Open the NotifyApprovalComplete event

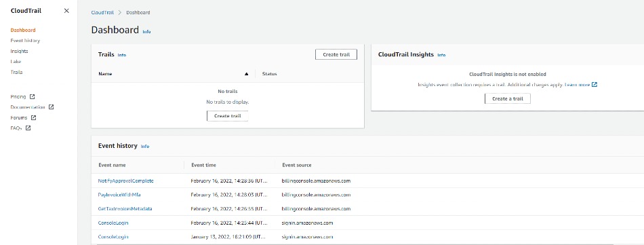click(x=125, y=181)
